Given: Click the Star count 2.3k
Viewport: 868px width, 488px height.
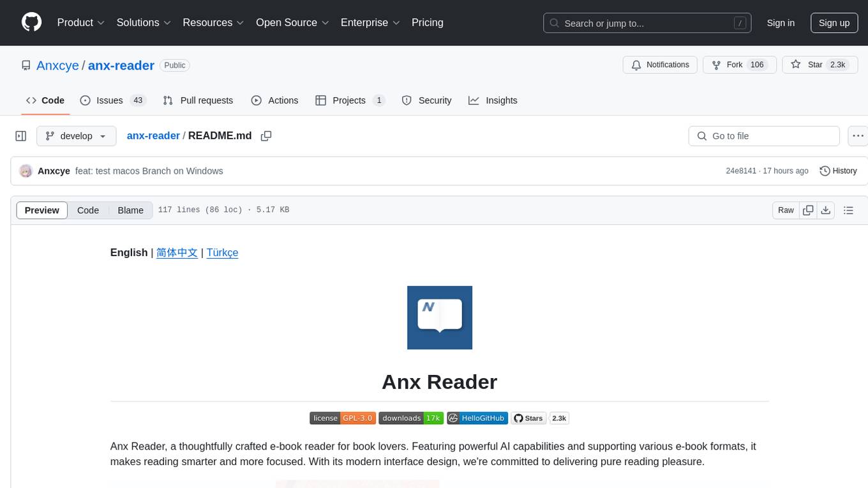Looking at the screenshot, I should point(837,65).
